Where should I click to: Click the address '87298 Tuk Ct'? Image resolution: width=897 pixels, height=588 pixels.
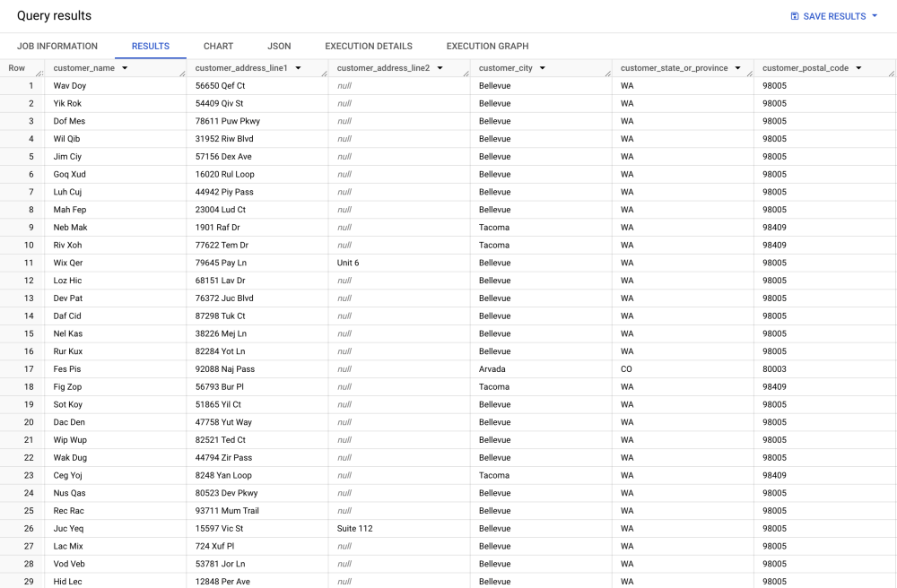pos(221,316)
